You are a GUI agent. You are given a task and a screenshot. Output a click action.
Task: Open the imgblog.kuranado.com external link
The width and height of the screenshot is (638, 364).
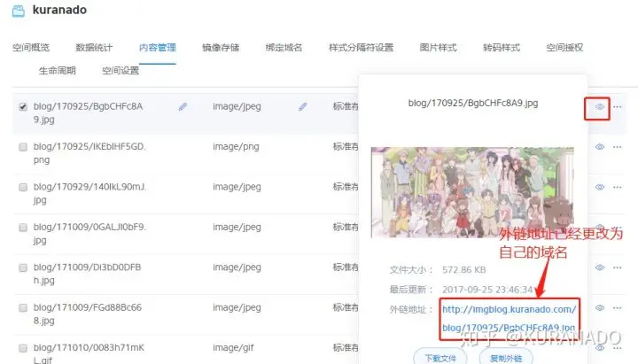click(509, 319)
